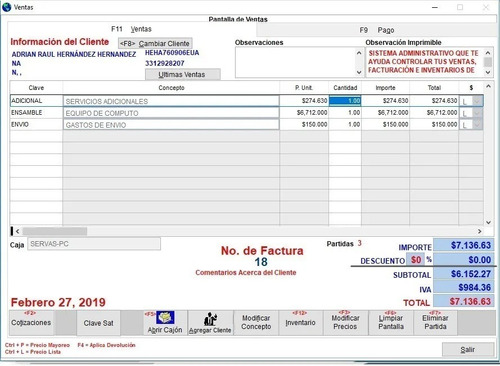The image size is (500, 366).
Task: Click the Observación Imprimible text area
Action: tap(424, 62)
